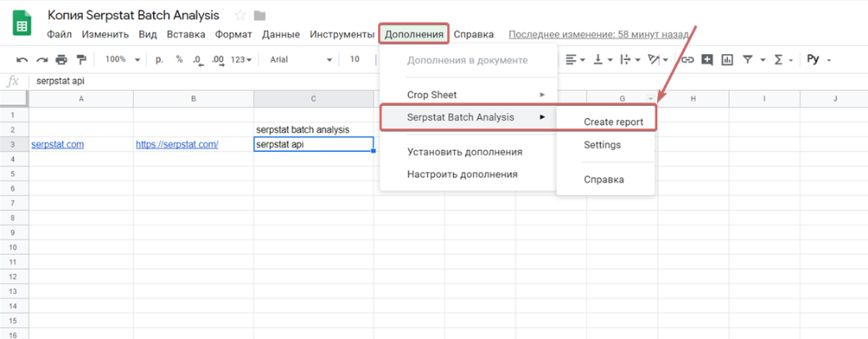Open the input tools Ру button
The height and width of the screenshot is (339, 868).
[813, 59]
